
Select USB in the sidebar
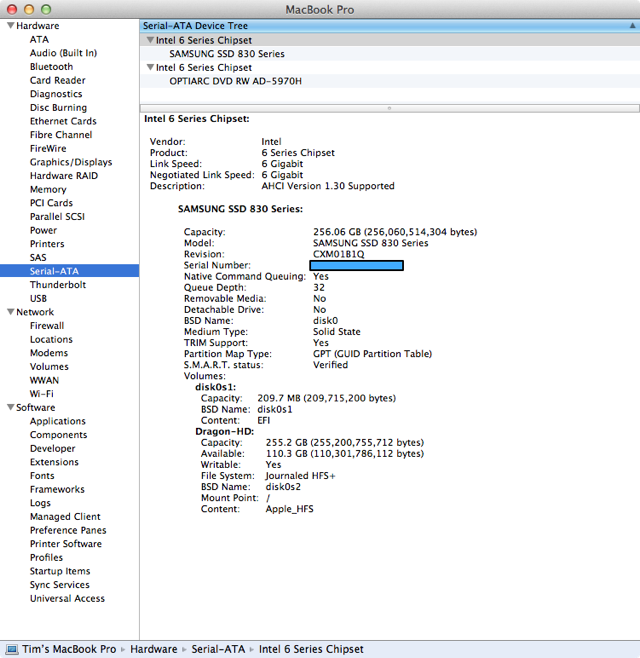38,298
